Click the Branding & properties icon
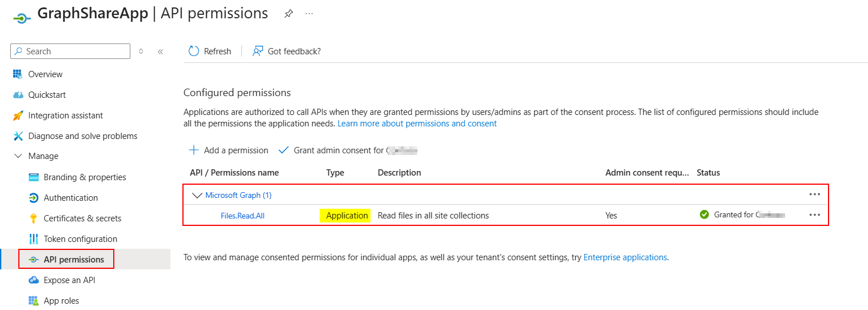Screen dimensions: 868x310 [33, 177]
